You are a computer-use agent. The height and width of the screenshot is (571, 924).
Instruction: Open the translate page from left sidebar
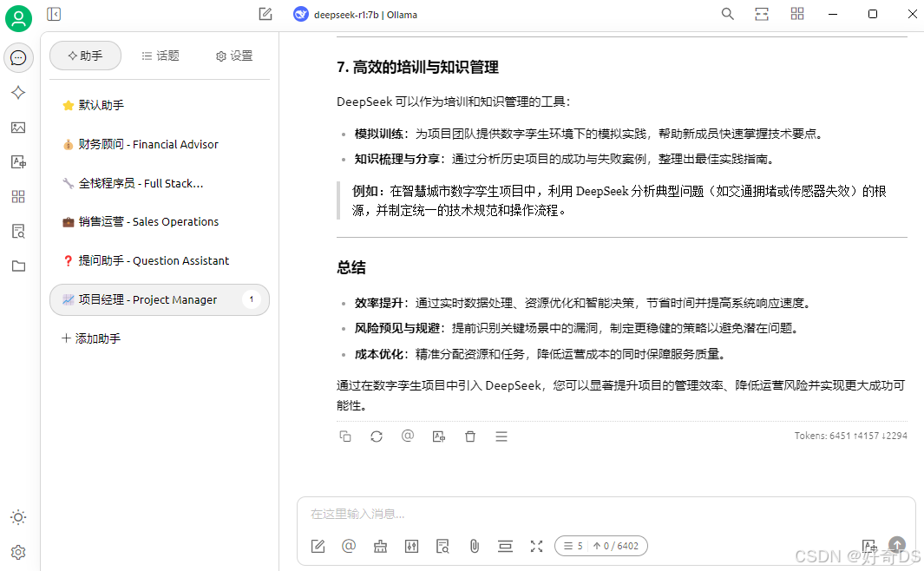tap(18, 162)
